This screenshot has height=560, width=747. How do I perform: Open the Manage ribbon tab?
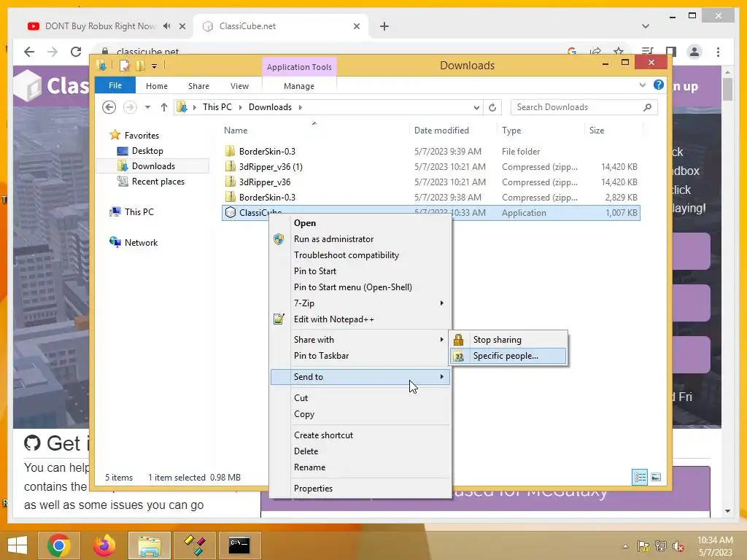tap(298, 86)
